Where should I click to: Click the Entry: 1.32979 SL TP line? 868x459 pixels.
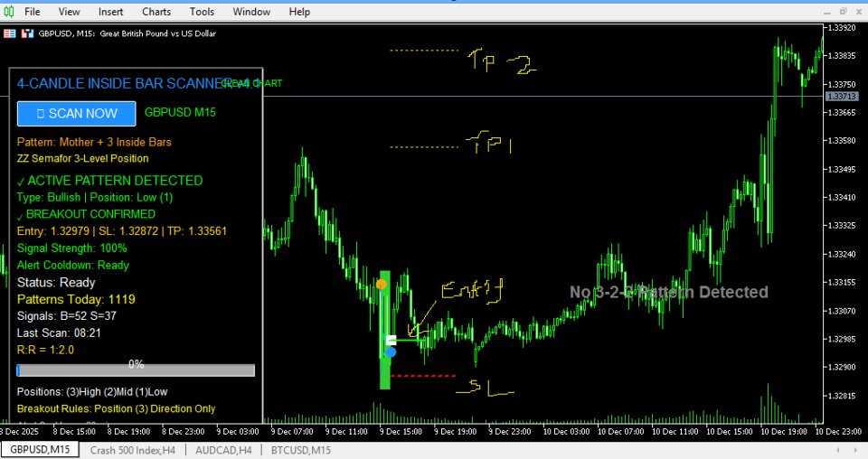click(x=122, y=231)
